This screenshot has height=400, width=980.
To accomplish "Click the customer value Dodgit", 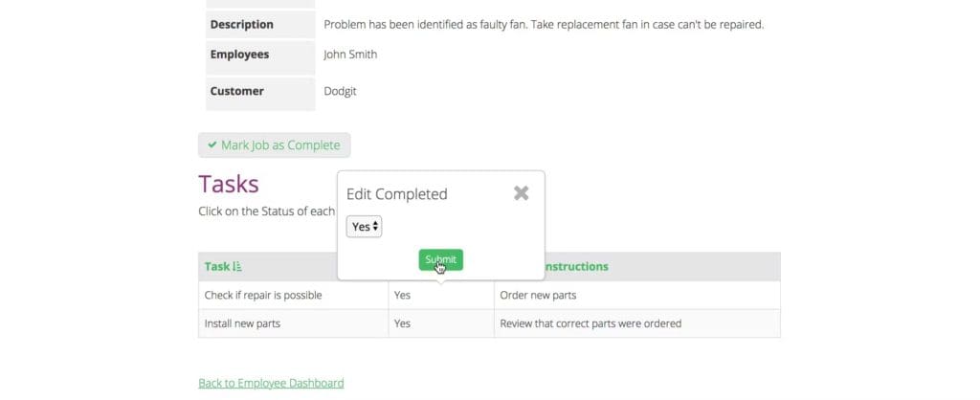I will [x=340, y=91].
